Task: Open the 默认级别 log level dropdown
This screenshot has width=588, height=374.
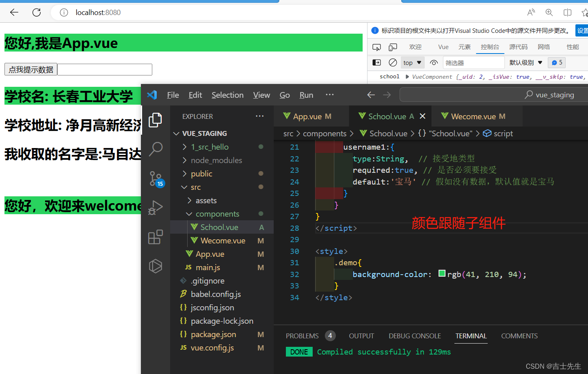Action: [x=526, y=62]
